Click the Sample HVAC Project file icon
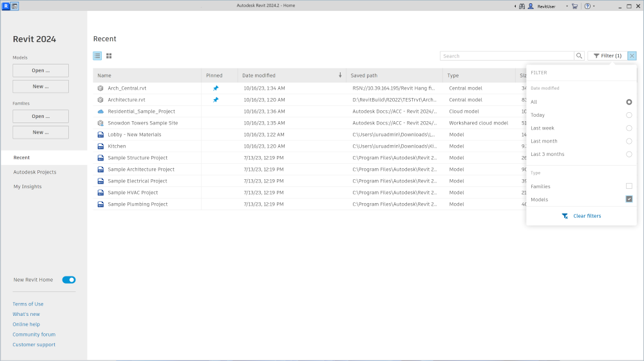The width and height of the screenshot is (644, 361). point(100,192)
